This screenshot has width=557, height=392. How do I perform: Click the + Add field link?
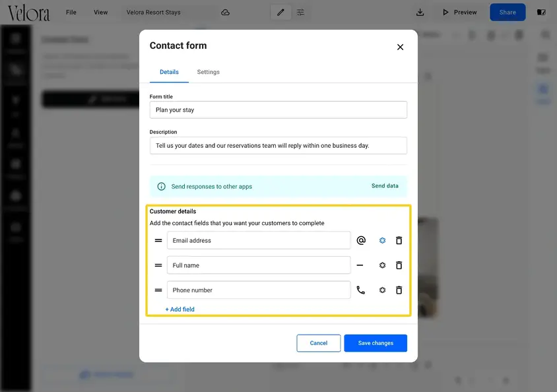(180, 310)
